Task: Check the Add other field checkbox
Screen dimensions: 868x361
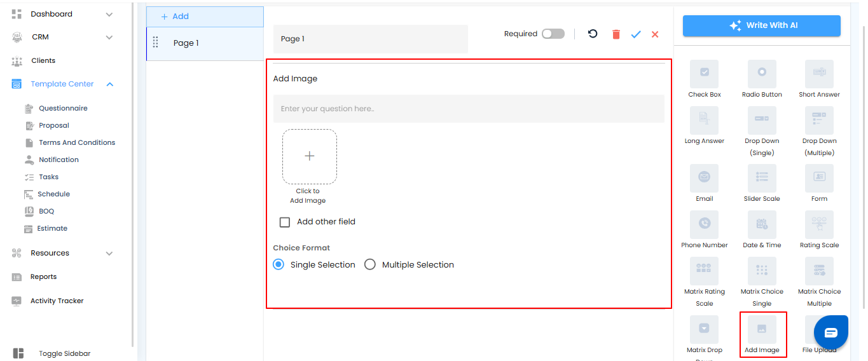Action: pos(285,222)
